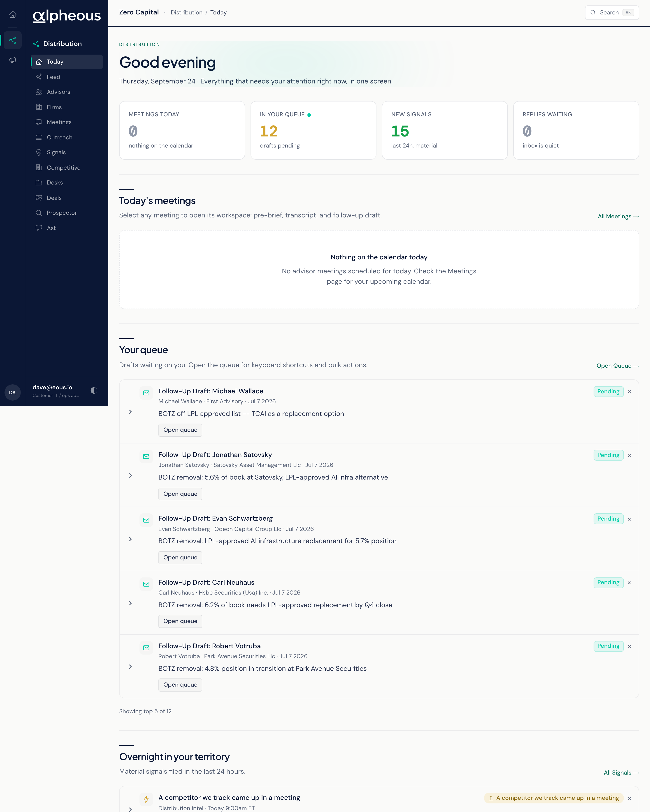Open Prospector in sidebar
Image resolution: width=650 pixels, height=812 pixels.
[x=67, y=213]
